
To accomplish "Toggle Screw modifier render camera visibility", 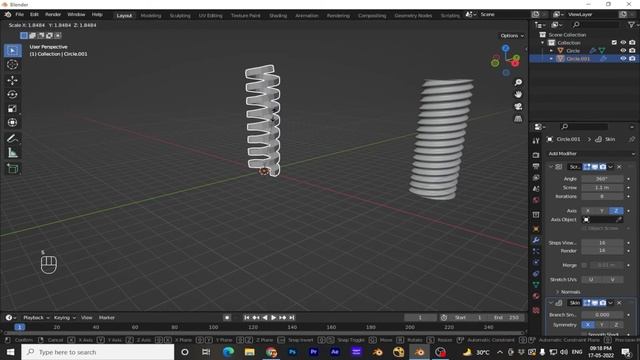I will pyautogui.click(x=603, y=167).
